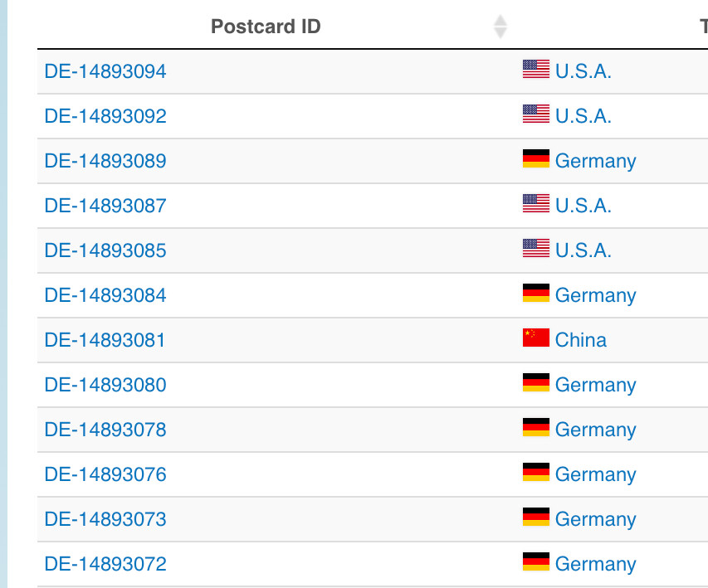Open postcard DE-14893073
The height and width of the screenshot is (588, 708).
click(x=105, y=519)
